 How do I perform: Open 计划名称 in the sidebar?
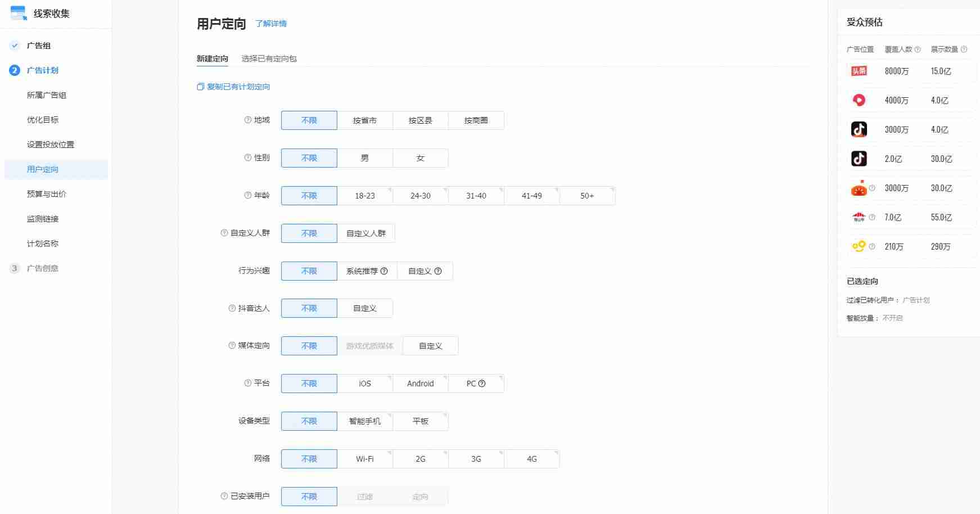click(43, 244)
